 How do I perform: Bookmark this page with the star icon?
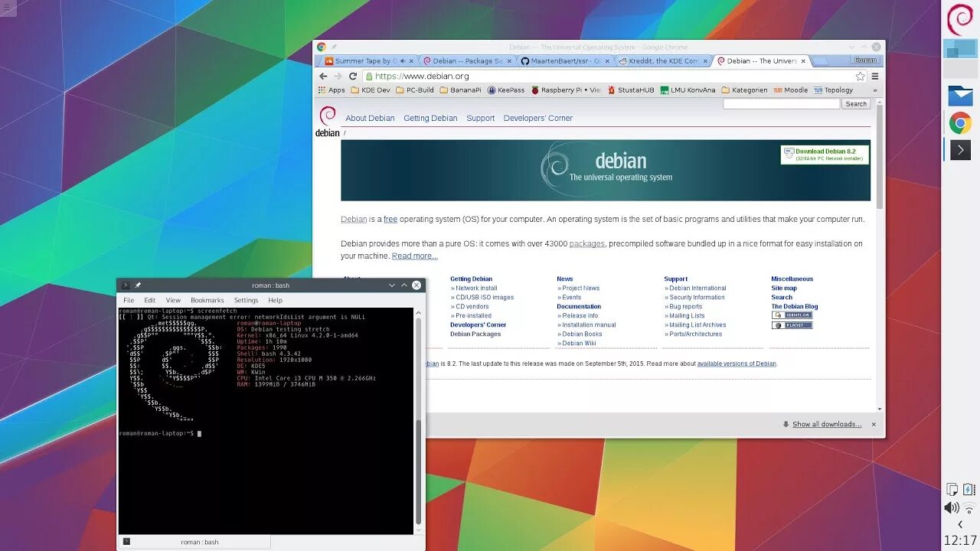(860, 76)
